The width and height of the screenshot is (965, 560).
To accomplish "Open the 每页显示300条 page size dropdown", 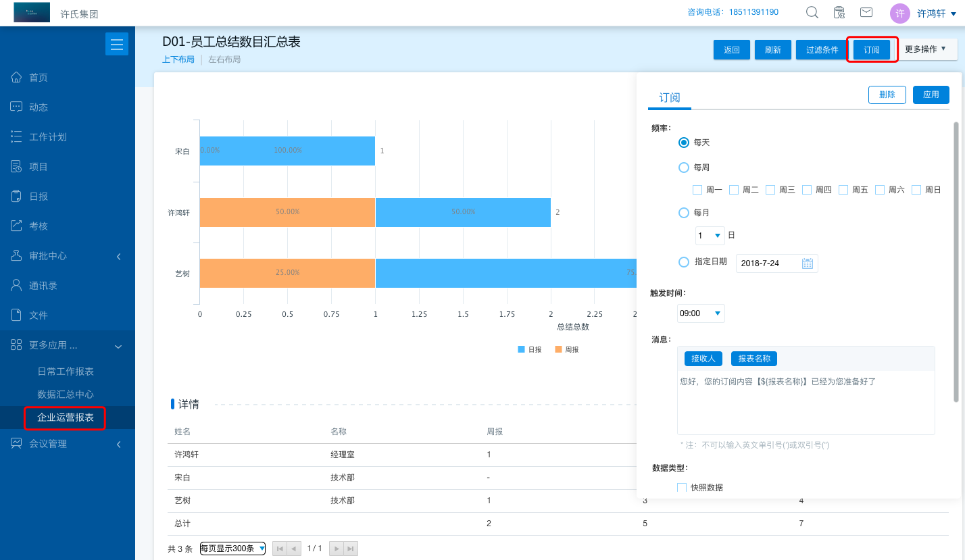I will point(232,549).
